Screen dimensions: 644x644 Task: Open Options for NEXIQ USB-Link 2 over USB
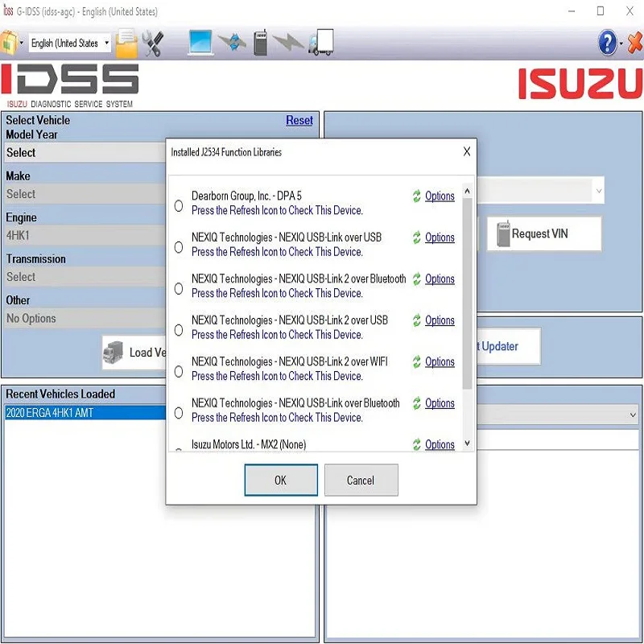coord(440,320)
